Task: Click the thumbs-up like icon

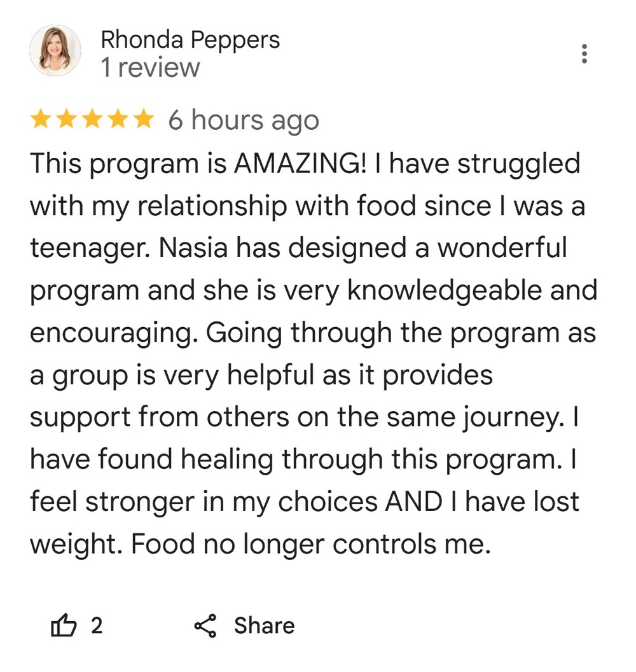Action: click(63, 626)
